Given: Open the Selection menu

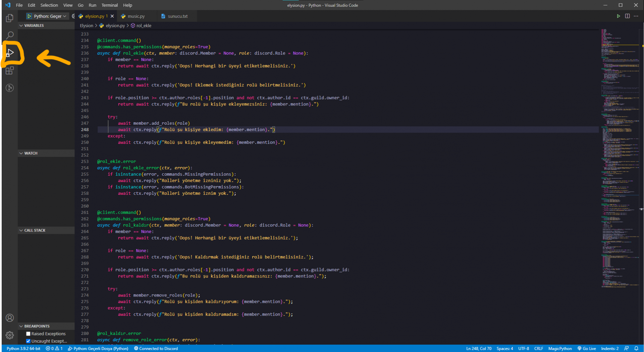Looking at the screenshot, I should pos(49,5).
